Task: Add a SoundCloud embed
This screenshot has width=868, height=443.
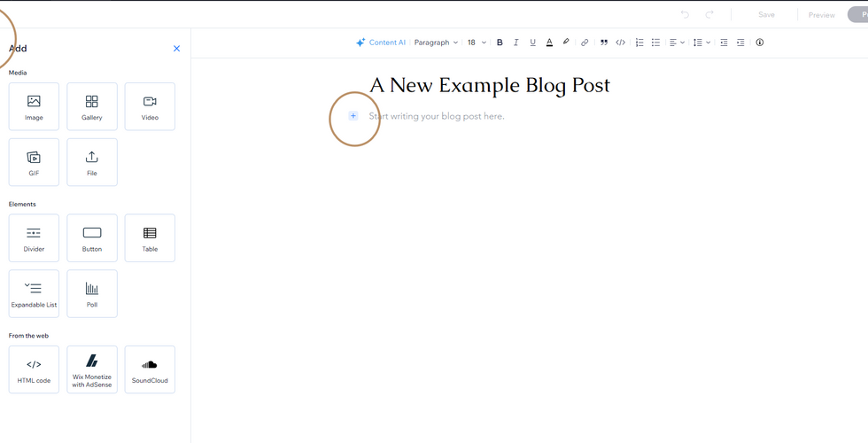Action: [150, 370]
